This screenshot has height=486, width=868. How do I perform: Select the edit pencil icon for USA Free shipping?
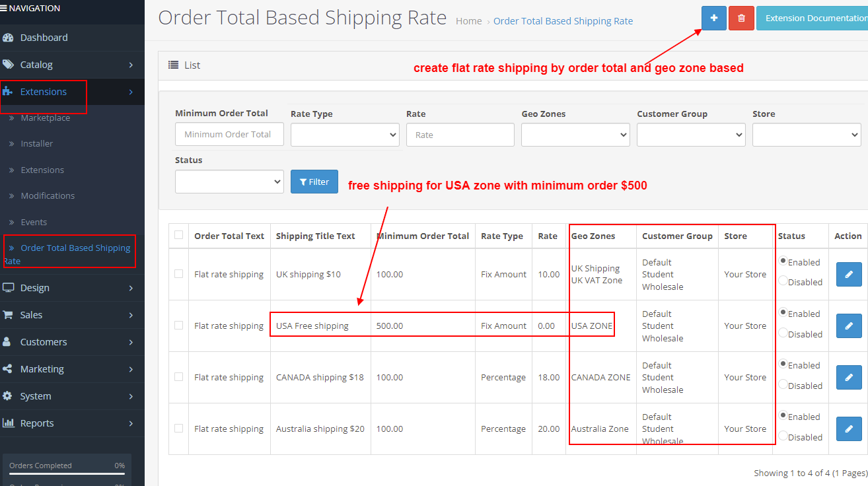pos(849,326)
